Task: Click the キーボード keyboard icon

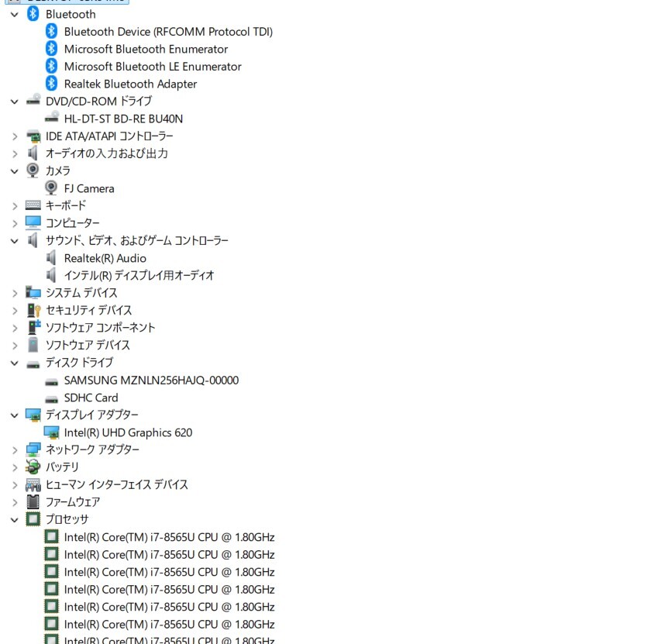Action: [33, 205]
